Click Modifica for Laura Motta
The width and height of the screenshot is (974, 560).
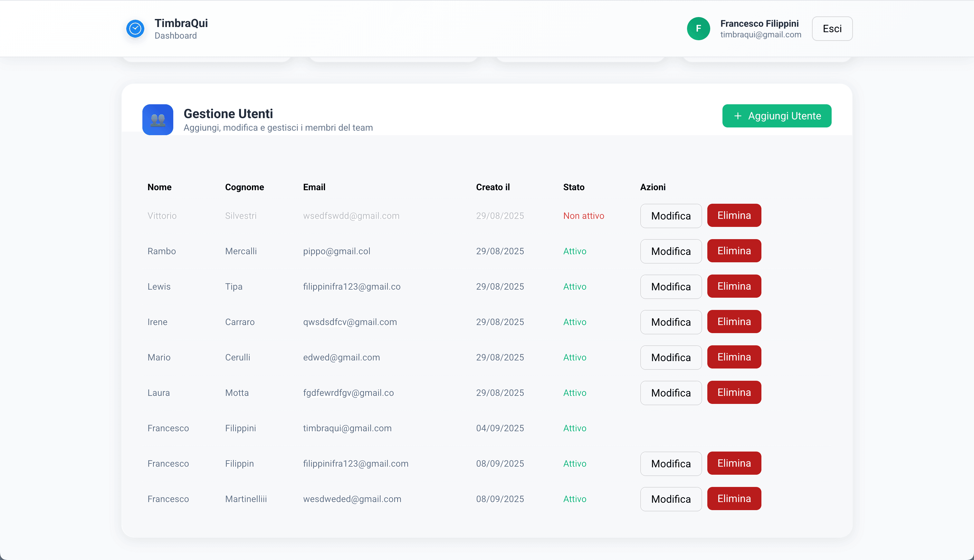click(670, 393)
